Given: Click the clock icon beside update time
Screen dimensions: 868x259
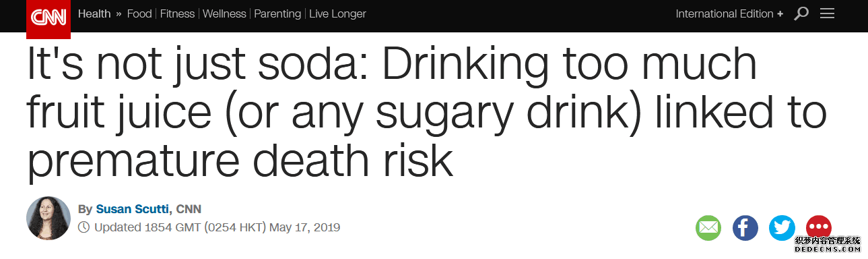Looking at the screenshot, I should coord(84,227).
